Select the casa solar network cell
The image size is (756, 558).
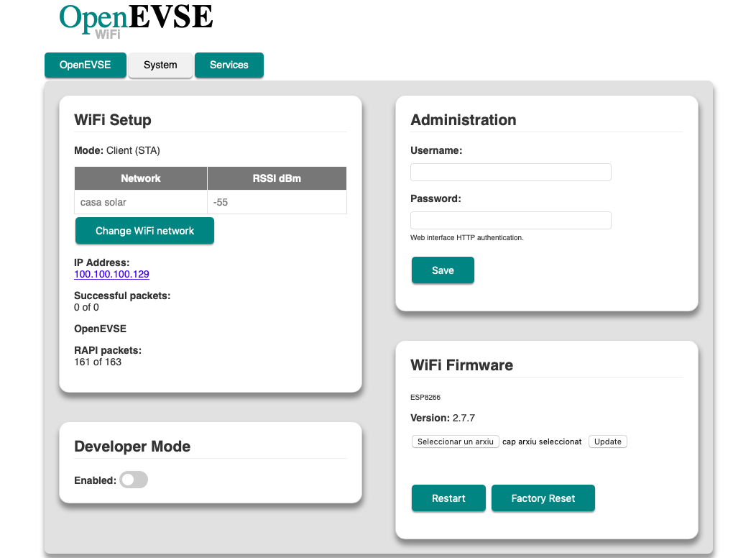[141, 202]
